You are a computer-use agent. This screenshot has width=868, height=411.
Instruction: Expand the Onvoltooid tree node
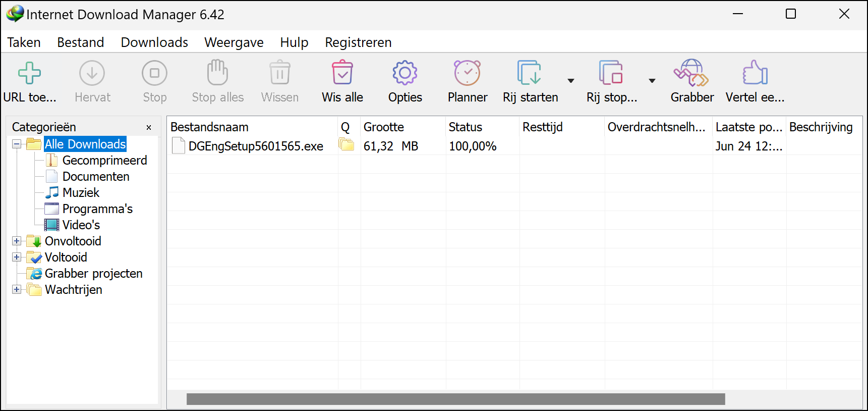[x=17, y=241]
